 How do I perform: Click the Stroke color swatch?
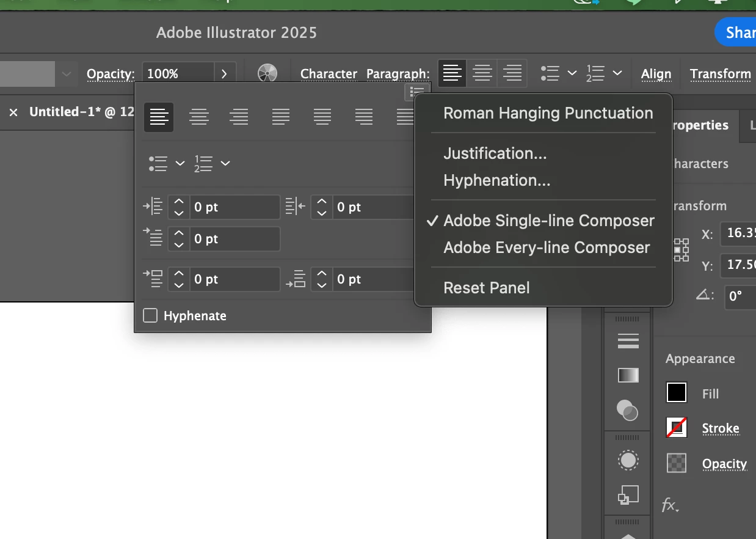coord(677,428)
